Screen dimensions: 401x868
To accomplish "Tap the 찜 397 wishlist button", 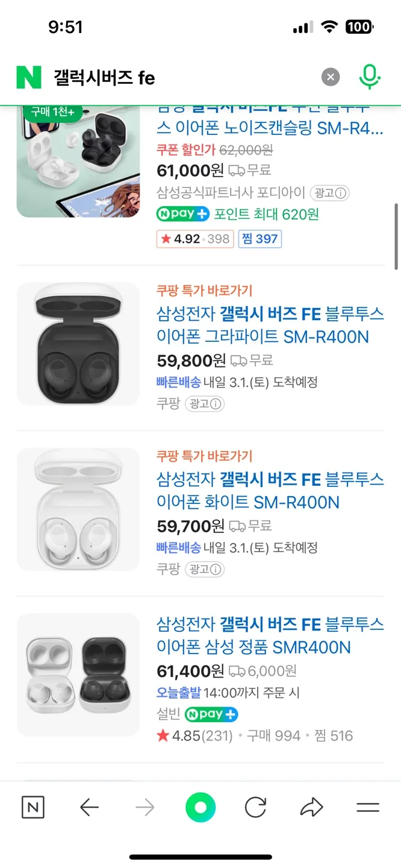I will [260, 239].
